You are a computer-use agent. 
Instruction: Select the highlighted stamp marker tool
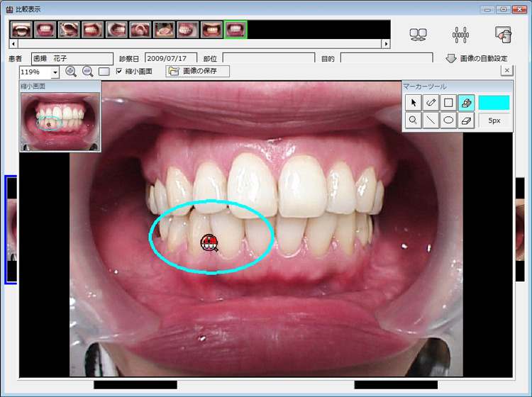pyautogui.click(x=466, y=103)
